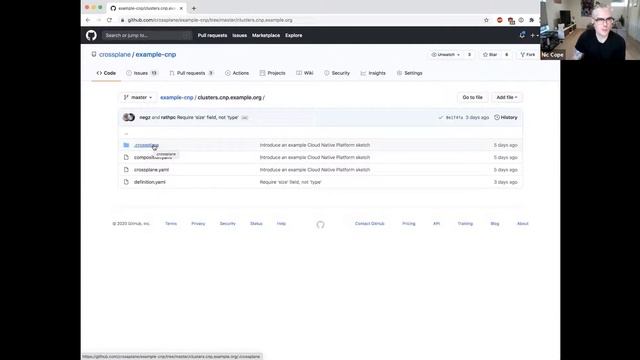
Task: Switch to the Issues tab
Action: [142, 73]
